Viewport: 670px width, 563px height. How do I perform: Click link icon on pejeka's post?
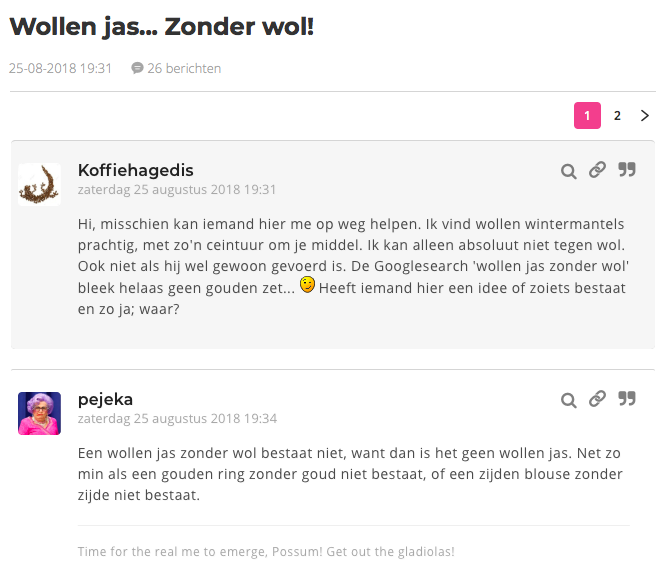click(x=597, y=399)
